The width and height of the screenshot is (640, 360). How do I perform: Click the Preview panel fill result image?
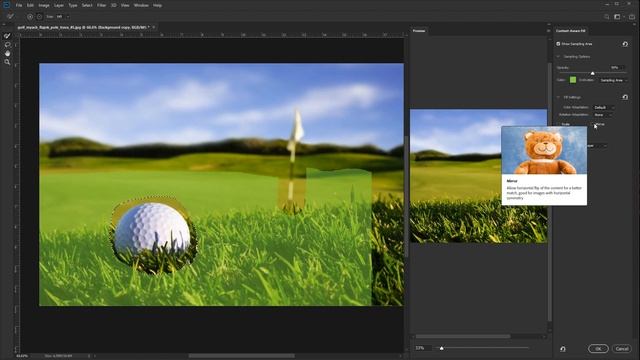pos(478,176)
